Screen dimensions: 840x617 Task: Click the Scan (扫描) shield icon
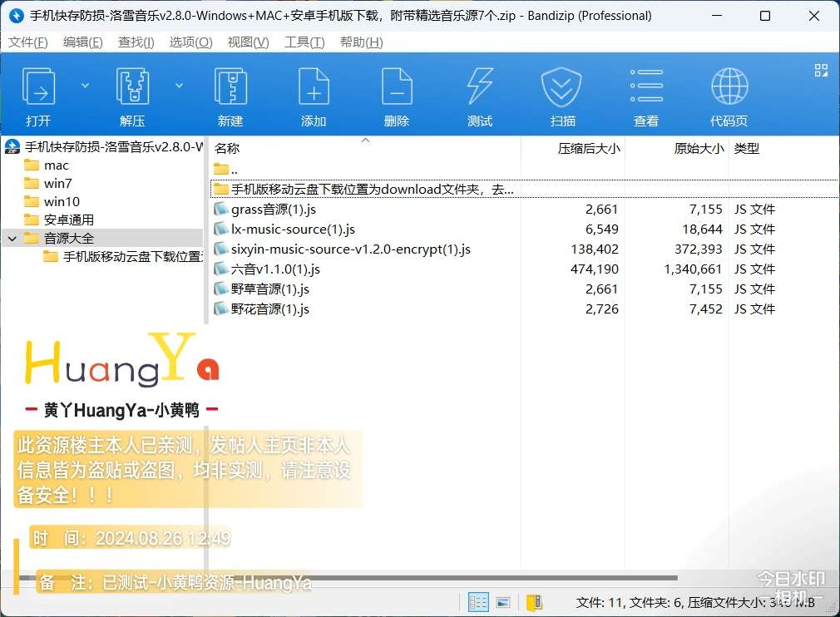(x=562, y=86)
